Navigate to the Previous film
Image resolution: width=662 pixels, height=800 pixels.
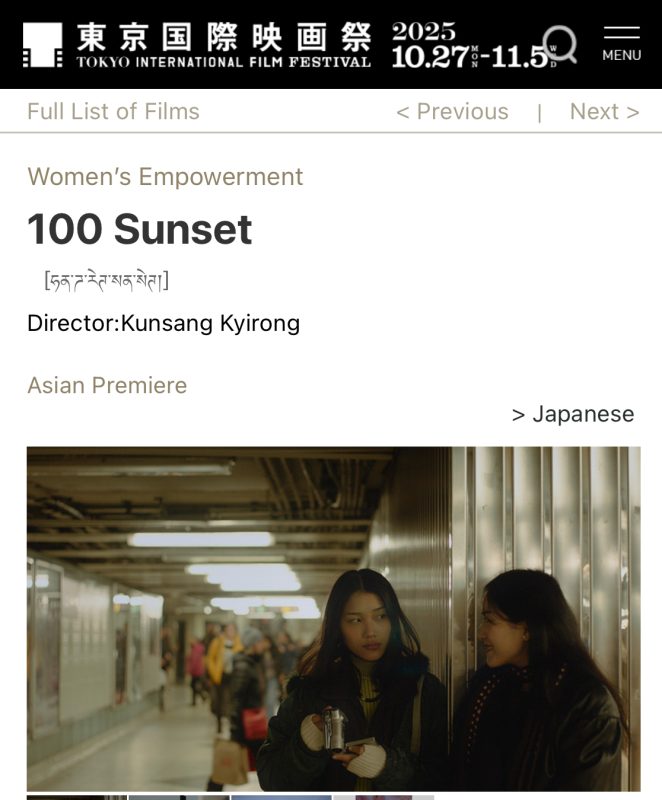click(x=452, y=111)
